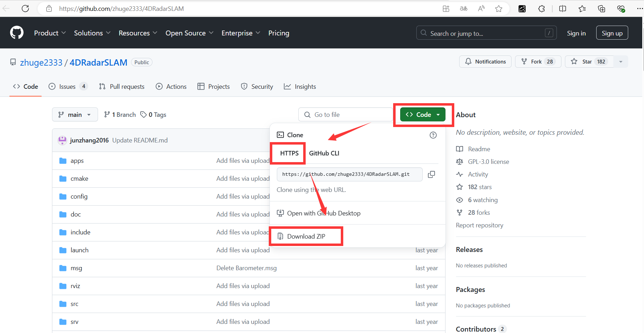Click the apps folder icon
The width and height of the screenshot is (644, 333).
click(x=63, y=161)
